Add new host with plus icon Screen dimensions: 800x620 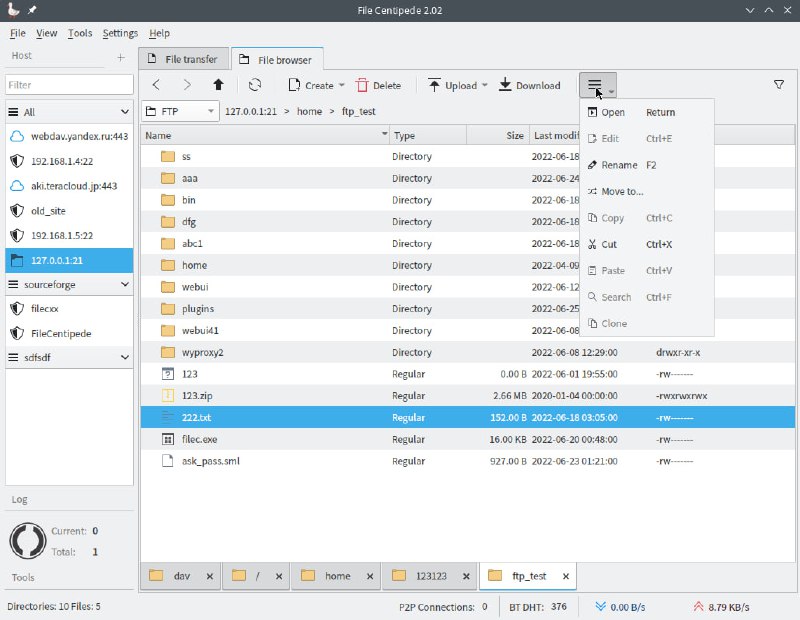coord(121,57)
